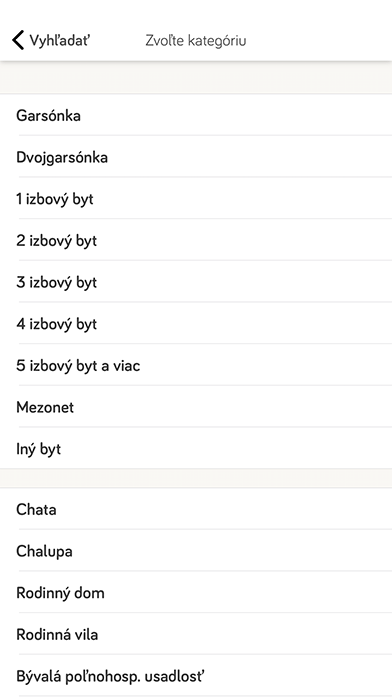Tap the Zvoľte kategóriu header title
The image size is (392, 697).
pos(196,40)
